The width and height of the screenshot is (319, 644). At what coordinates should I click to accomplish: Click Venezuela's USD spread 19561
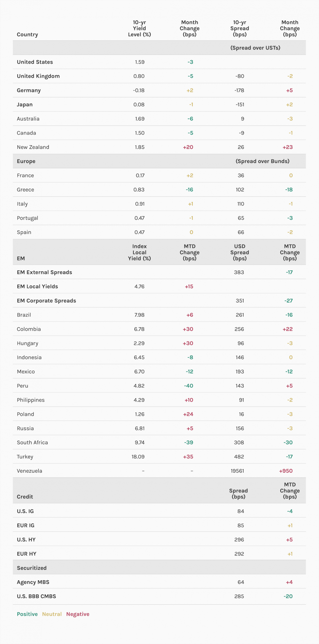[x=237, y=471]
